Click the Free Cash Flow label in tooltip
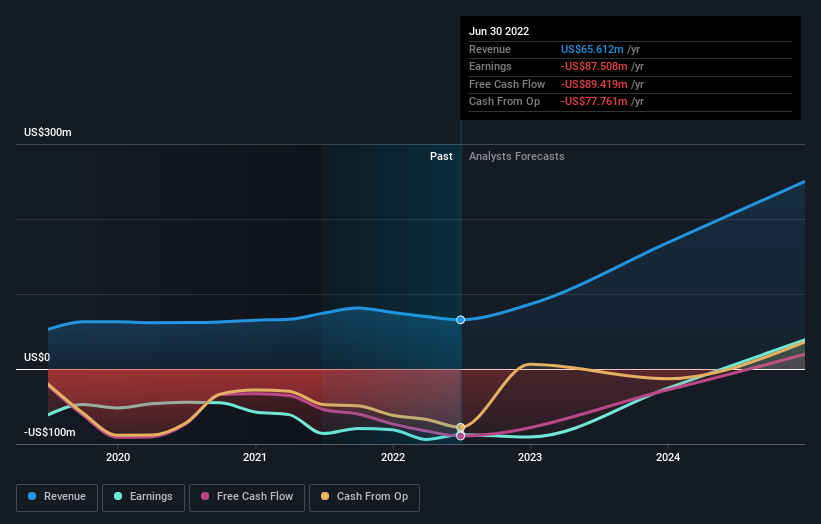Screen dimensions: 821x524 click(x=507, y=84)
